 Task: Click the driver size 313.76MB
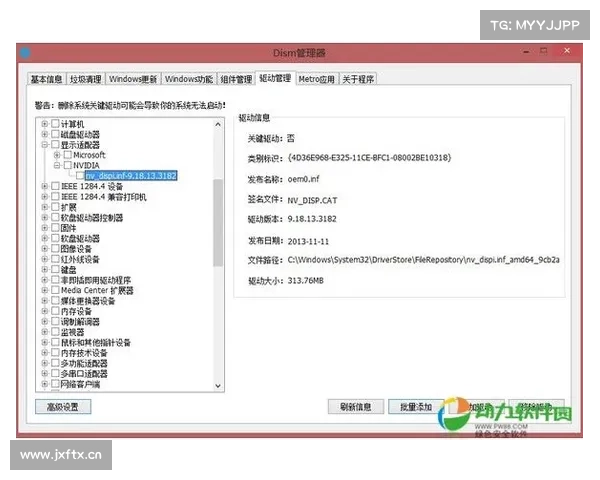pos(306,281)
